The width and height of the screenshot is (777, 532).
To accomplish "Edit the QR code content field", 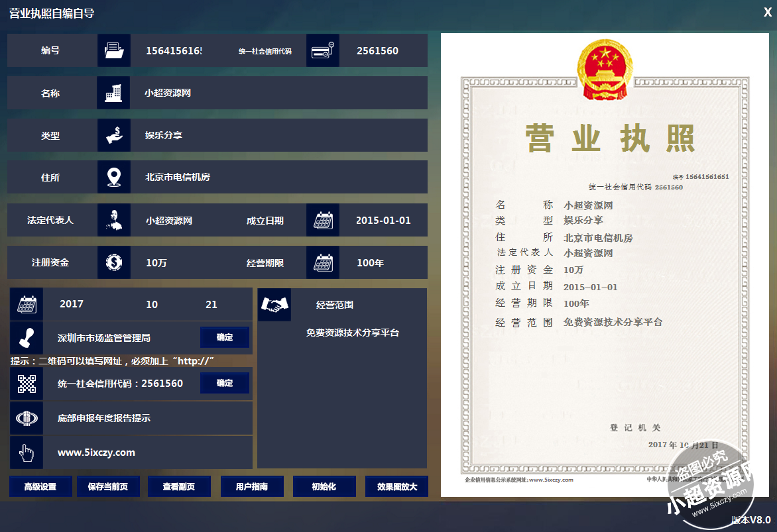I will pos(121,384).
